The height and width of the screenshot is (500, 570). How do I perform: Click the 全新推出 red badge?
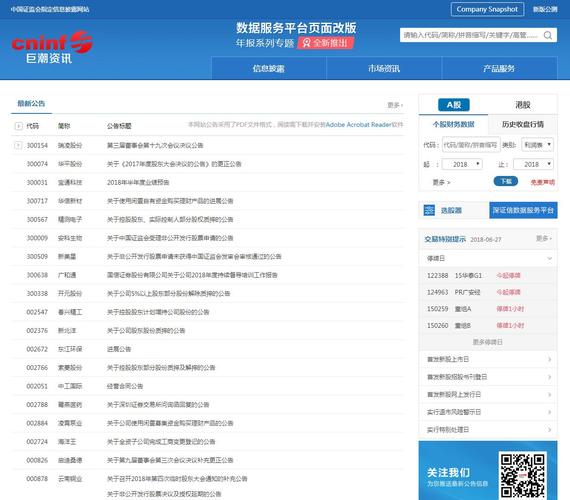(x=326, y=43)
